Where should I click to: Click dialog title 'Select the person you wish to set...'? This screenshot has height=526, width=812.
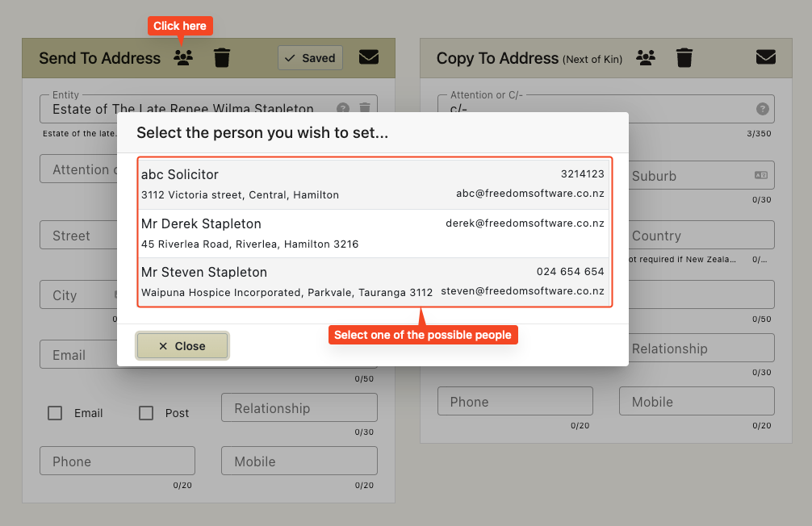[262, 132]
